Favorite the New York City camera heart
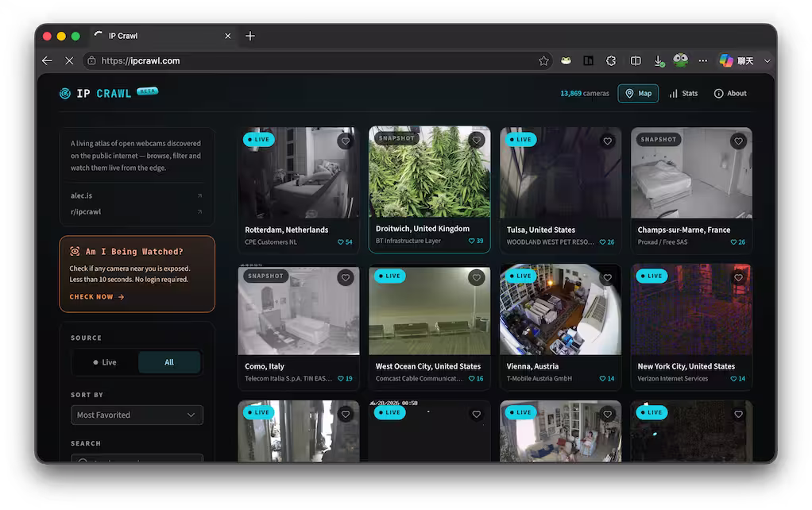 (x=738, y=277)
